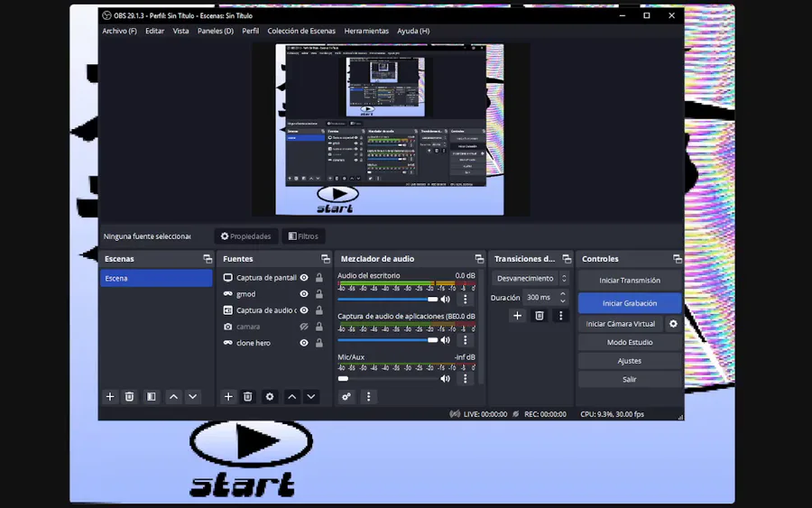The image size is (812, 508).
Task: Open options dots for Audio del escritorio
Action: click(465, 300)
